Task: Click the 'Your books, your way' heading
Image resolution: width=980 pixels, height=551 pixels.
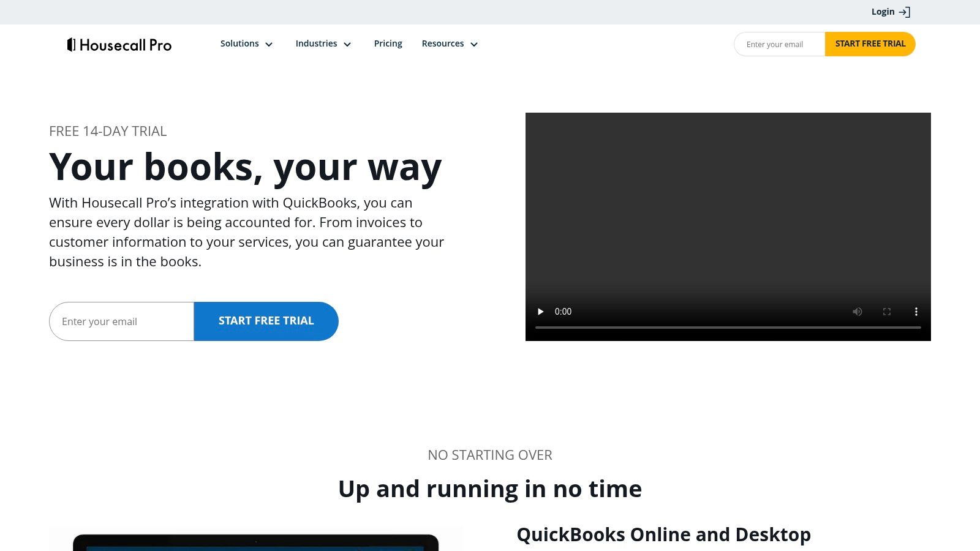Action: click(245, 167)
